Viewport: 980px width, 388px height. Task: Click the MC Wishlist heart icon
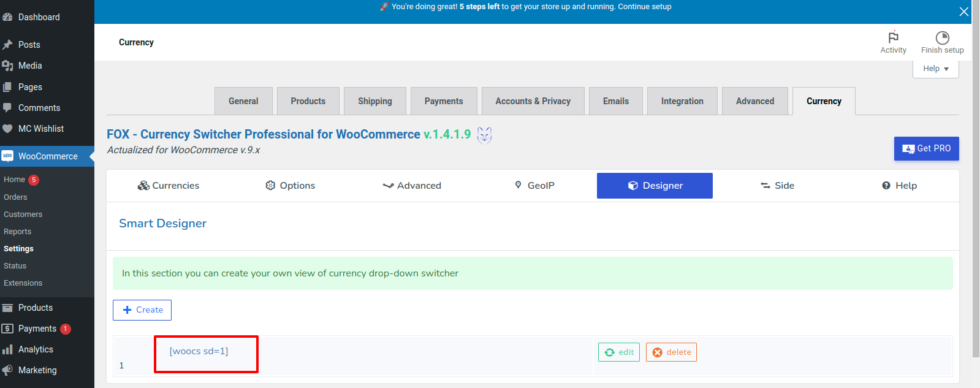coord(7,129)
